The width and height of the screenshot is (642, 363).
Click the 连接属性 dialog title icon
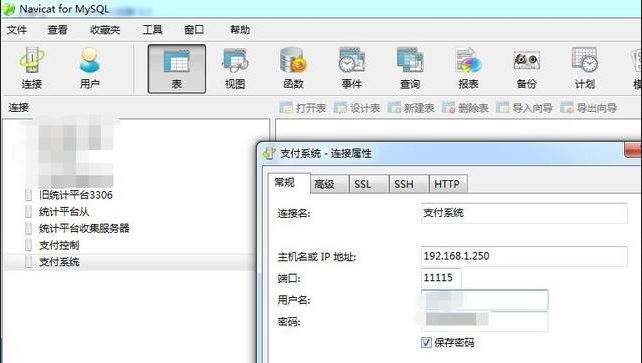pos(269,153)
